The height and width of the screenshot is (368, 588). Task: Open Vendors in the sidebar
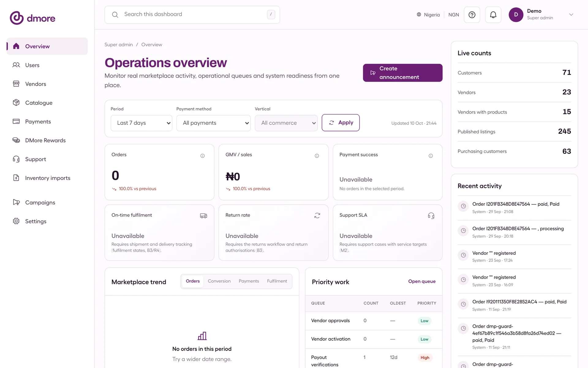[x=47, y=84]
